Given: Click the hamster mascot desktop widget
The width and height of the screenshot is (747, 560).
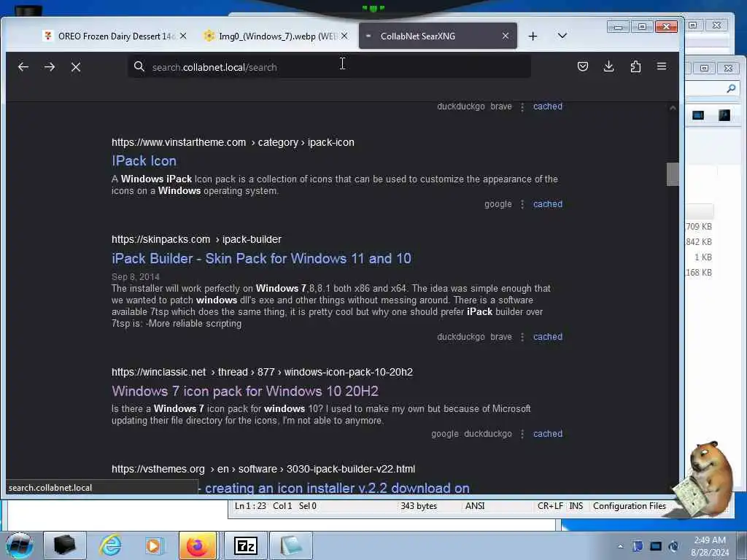Looking at the screenshot, I should pos(705,478).
